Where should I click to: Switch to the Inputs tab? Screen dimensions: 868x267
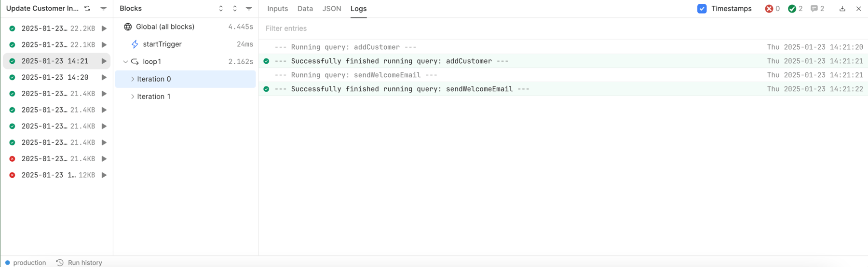pyautogui.click(x=278, y=9)
